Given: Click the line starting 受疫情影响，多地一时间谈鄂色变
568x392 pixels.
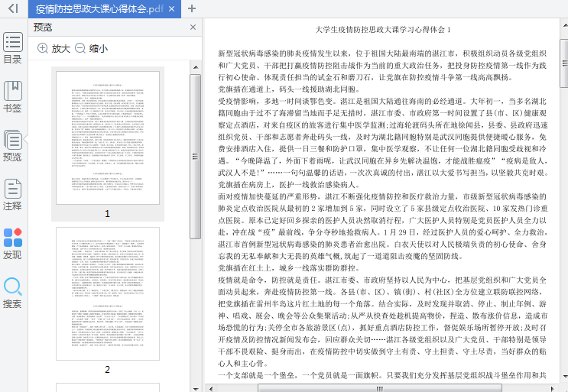Looking at the screenshot, I should click(382, 101).
